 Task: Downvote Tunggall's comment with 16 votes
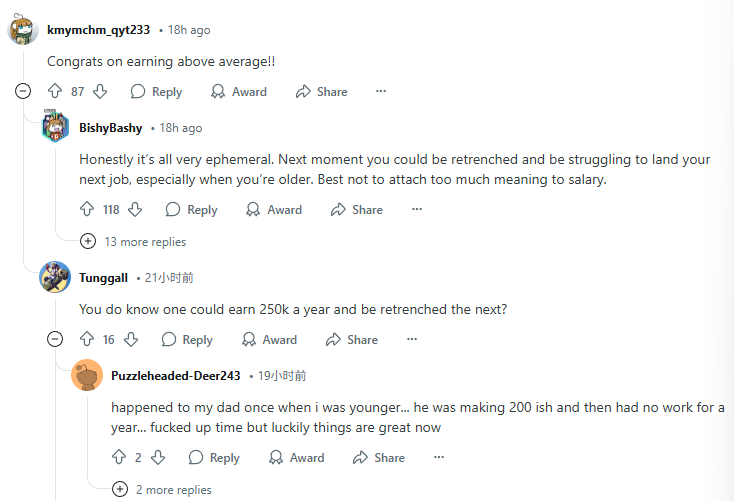click(131, 339)
